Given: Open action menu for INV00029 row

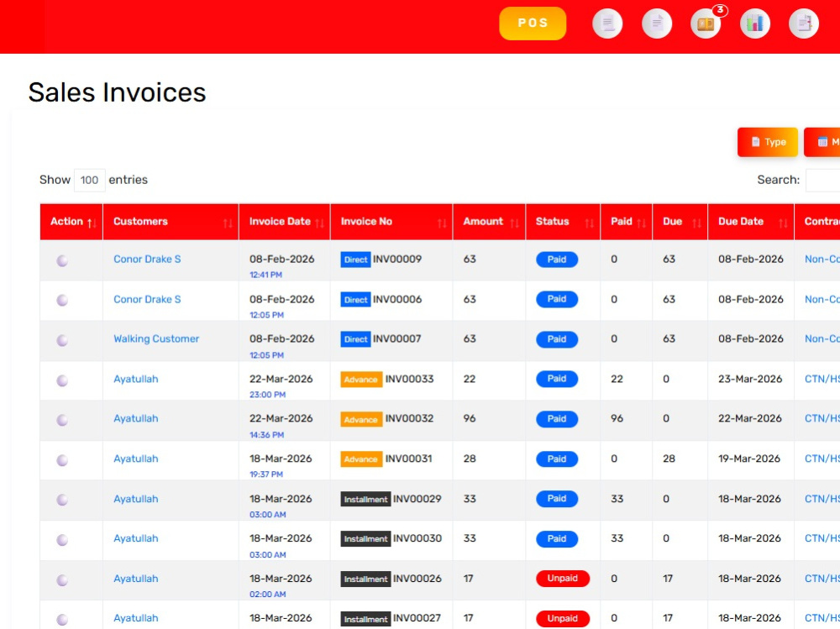Looking at the screenshot, I should [x=62, y=500].
